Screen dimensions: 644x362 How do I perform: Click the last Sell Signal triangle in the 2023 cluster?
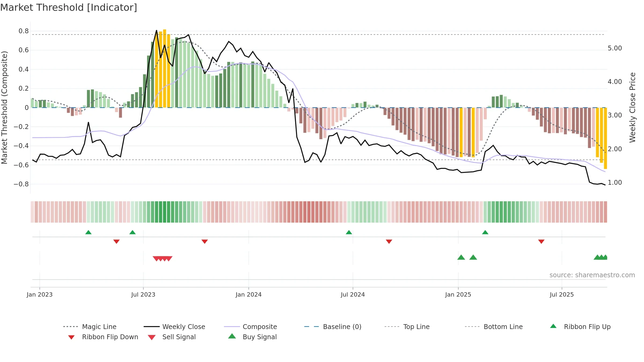pos(169,258)
